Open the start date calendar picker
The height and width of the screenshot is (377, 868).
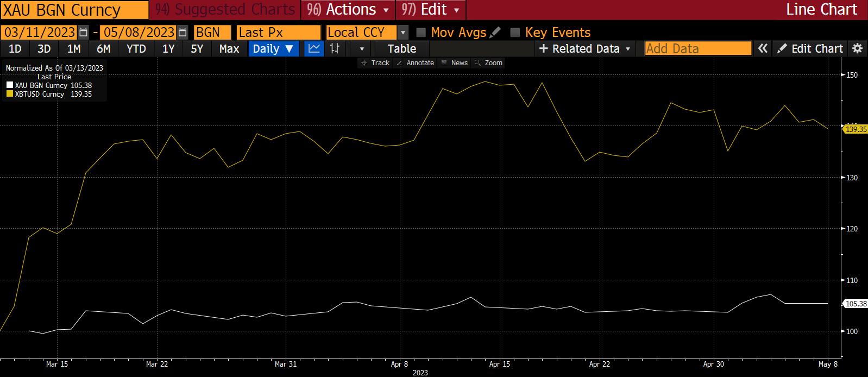click(x=83, y=33)
